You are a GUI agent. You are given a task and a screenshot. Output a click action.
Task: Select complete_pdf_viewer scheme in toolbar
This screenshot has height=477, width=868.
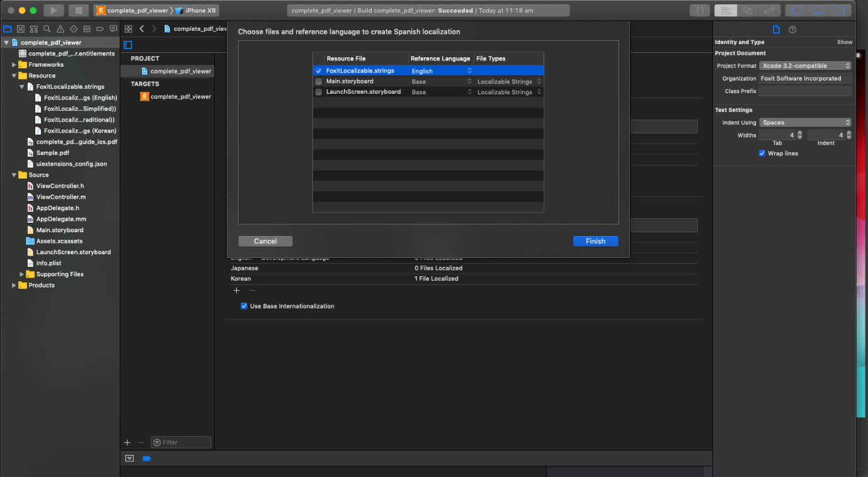[x=132, y=11]
